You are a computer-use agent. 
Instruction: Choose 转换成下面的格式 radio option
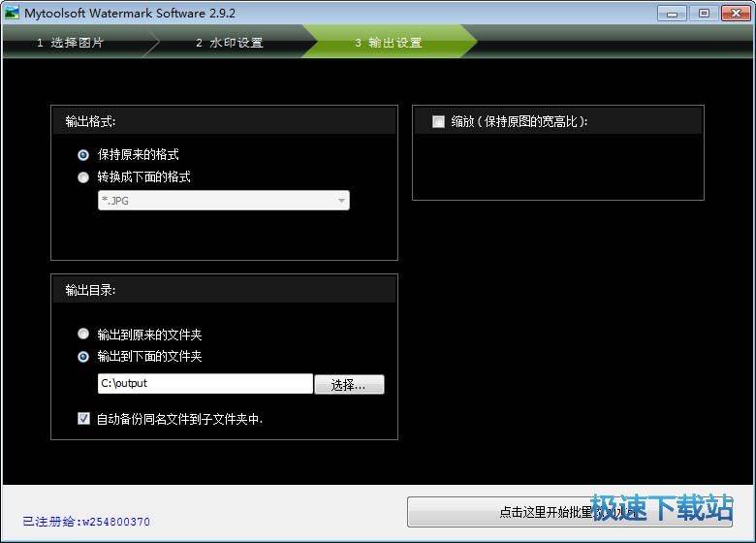pyautogui.click(x=83, y=176)
